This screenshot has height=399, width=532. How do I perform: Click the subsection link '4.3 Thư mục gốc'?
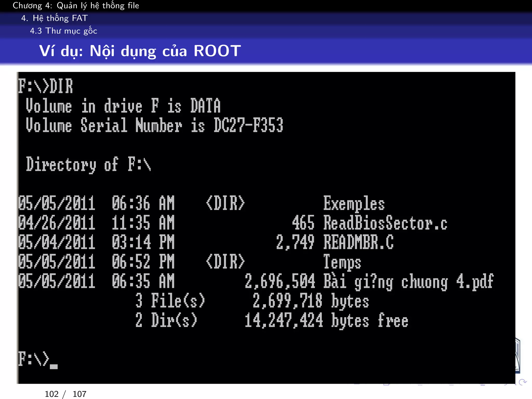pyautogui.click(x=64, y=31)
